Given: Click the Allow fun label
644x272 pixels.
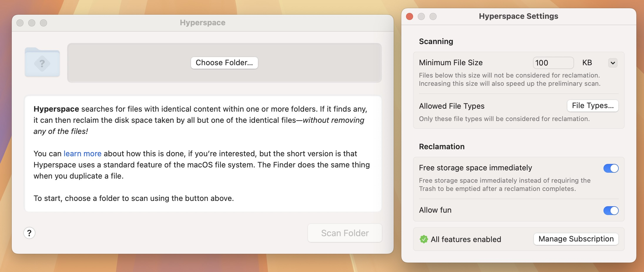Looking at the screenshot, I should point(435,210).
